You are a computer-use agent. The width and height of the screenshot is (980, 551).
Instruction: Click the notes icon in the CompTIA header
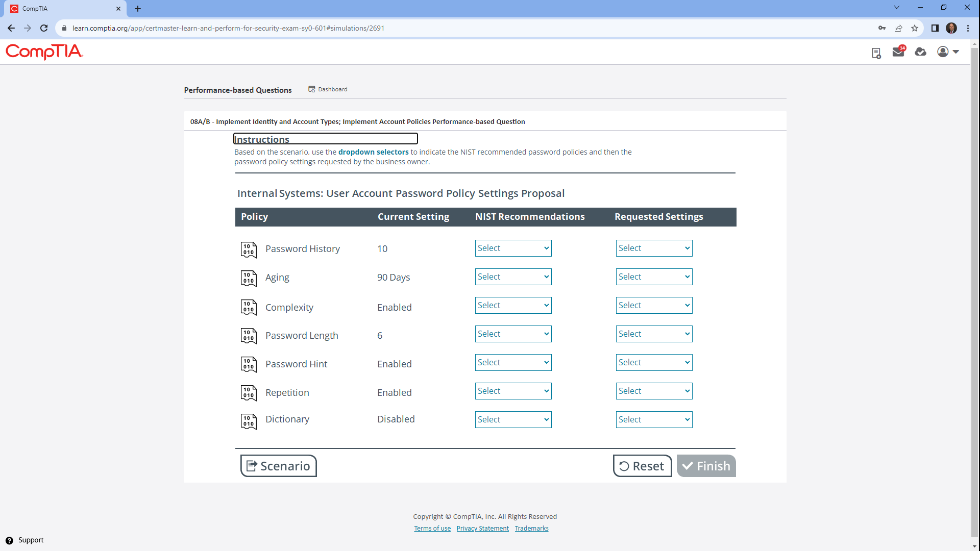click(876, 53)
